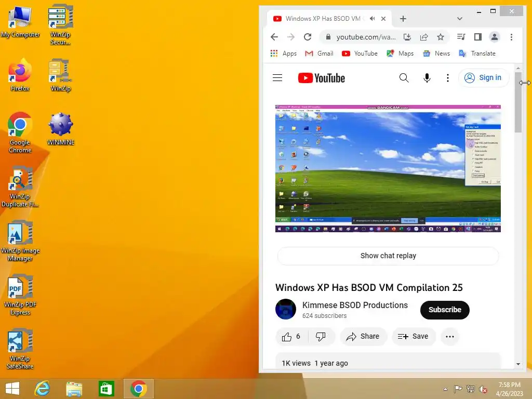532x399 pixels.
Task: Open the WinZip desktop shortcut
Action: (60, 75)
